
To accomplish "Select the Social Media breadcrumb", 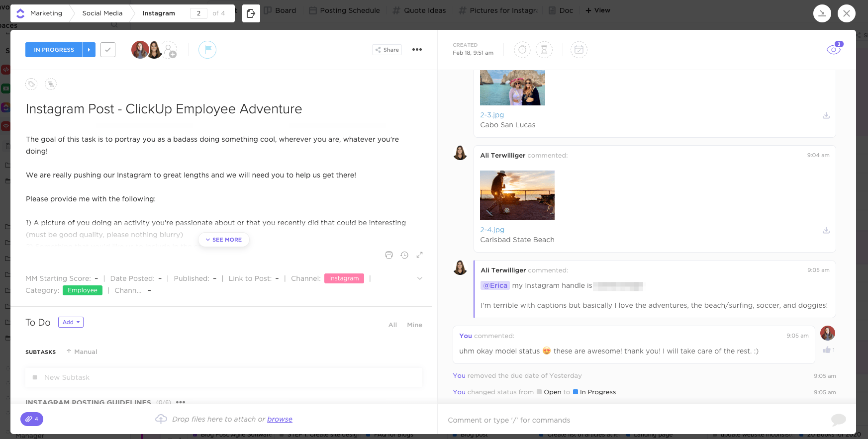I will click(x=102, y=13).
